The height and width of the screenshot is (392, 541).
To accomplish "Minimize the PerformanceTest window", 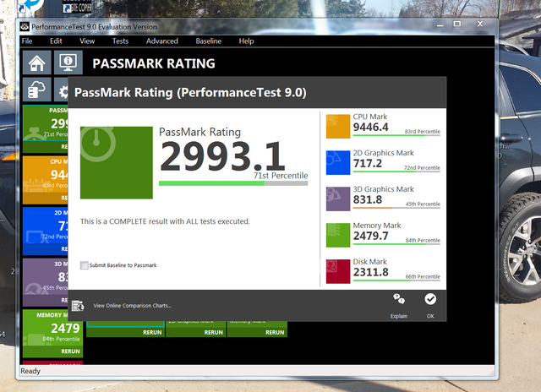I will coord(440,24).
